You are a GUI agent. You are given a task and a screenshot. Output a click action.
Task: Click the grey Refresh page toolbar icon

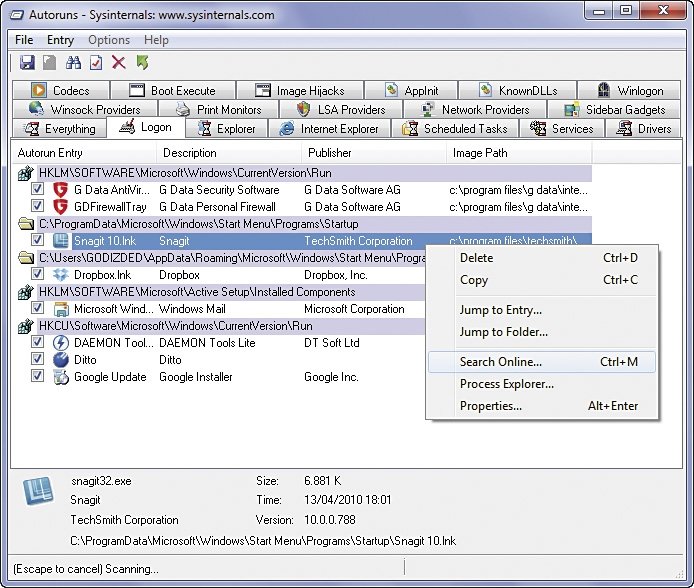[50, 62]
